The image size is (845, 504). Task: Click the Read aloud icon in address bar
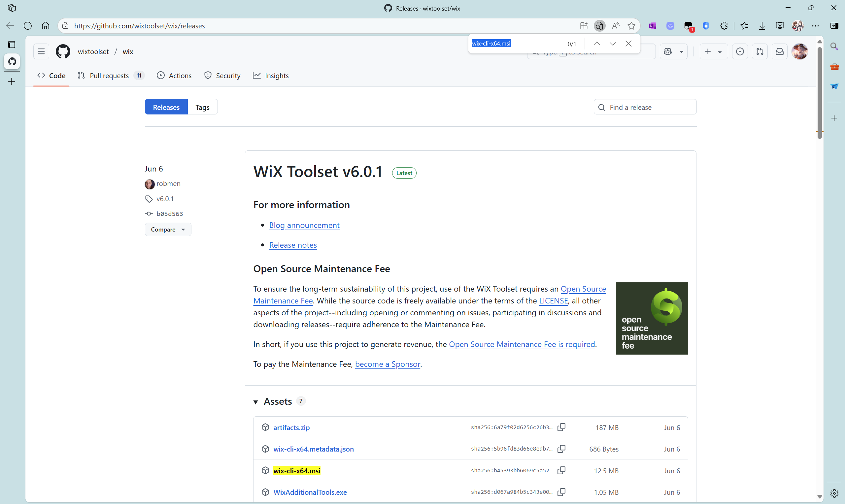(x=615, y=26)
